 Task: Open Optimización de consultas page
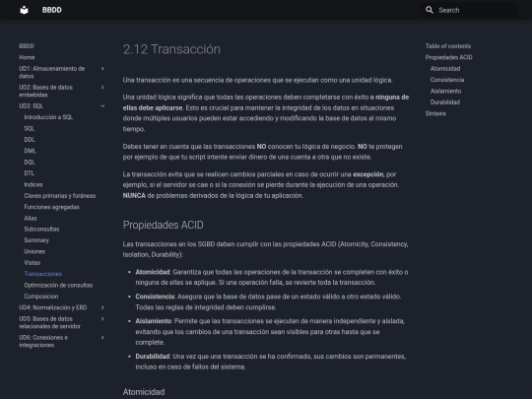tap(58, 285)
